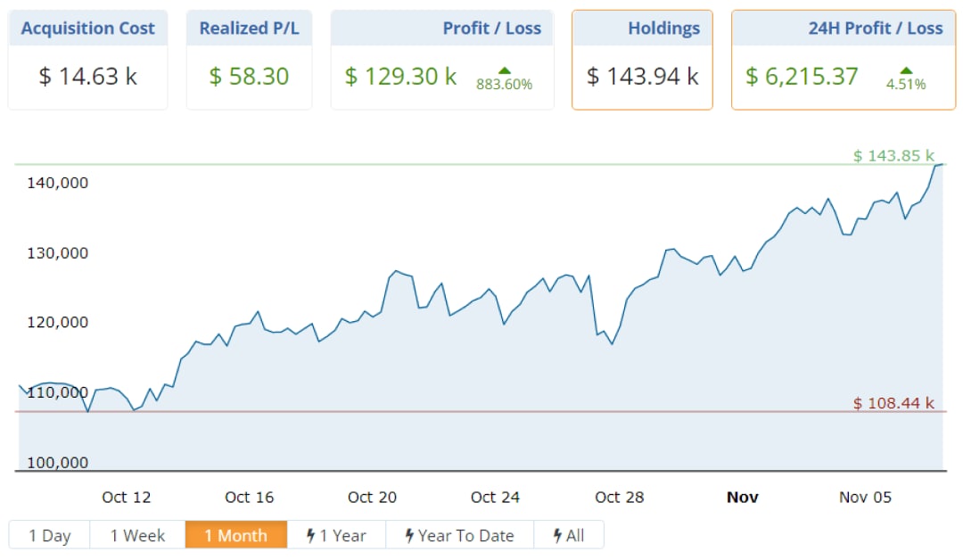Click the bold Nov axis label
The height and width of the screenshot is (560, 963).
coord(742,498)
